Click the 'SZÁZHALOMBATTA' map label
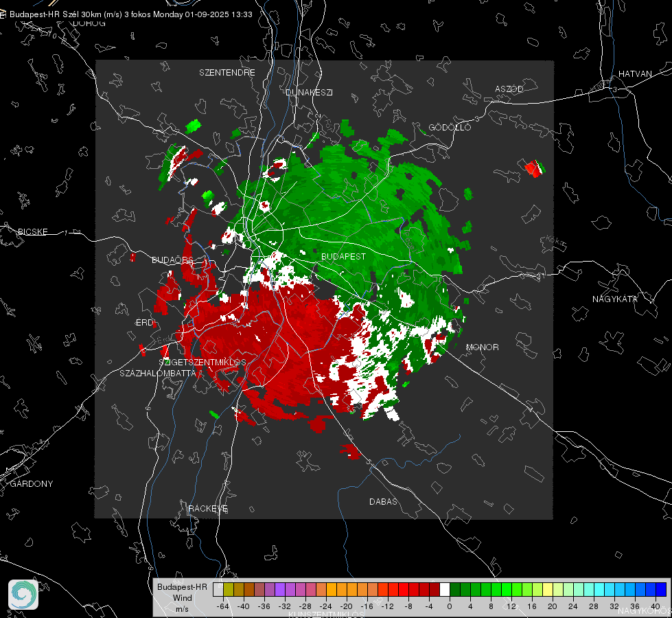This screenshot has width=672, height=618. 158,373
